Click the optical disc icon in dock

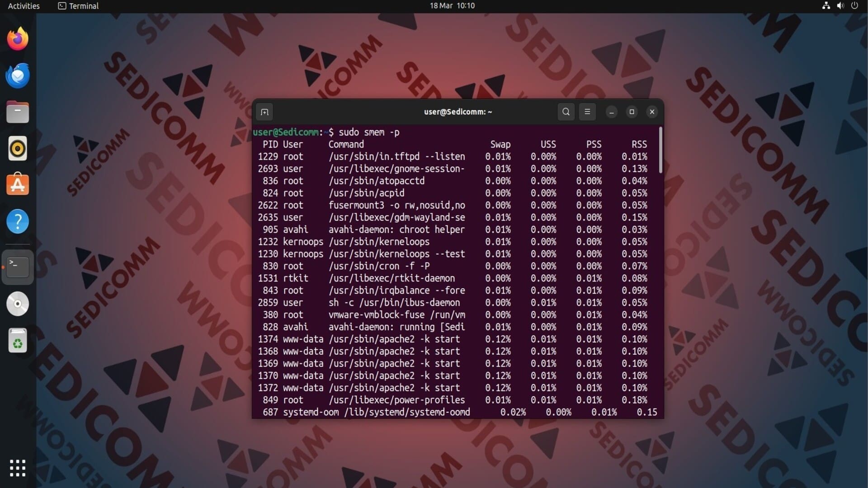click(18, 304)
